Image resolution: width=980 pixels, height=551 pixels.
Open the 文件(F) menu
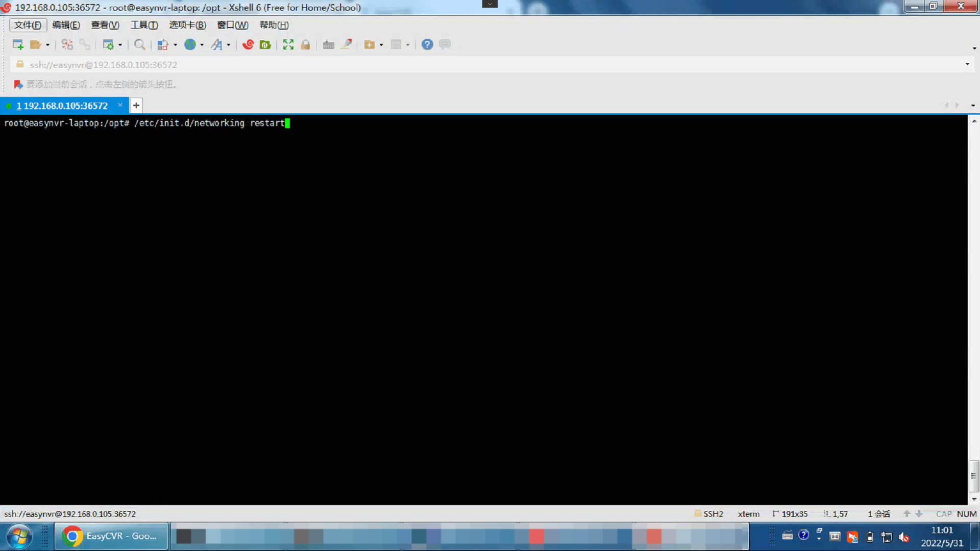coord(28,25)
